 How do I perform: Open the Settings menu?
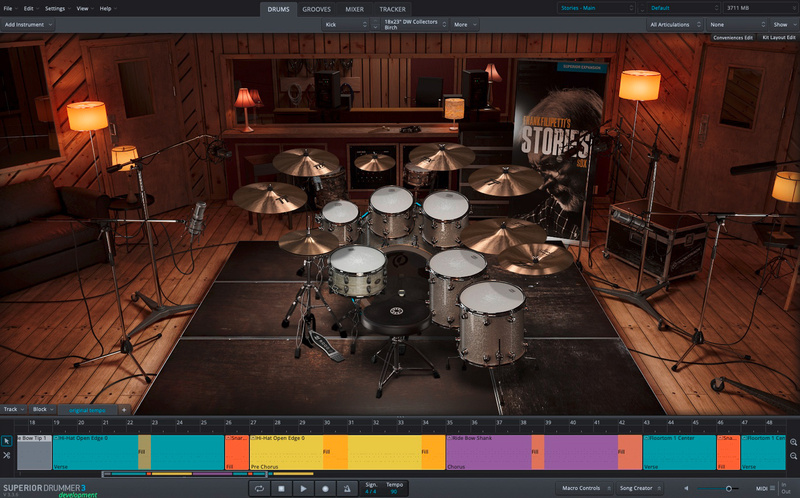[57, 8]
